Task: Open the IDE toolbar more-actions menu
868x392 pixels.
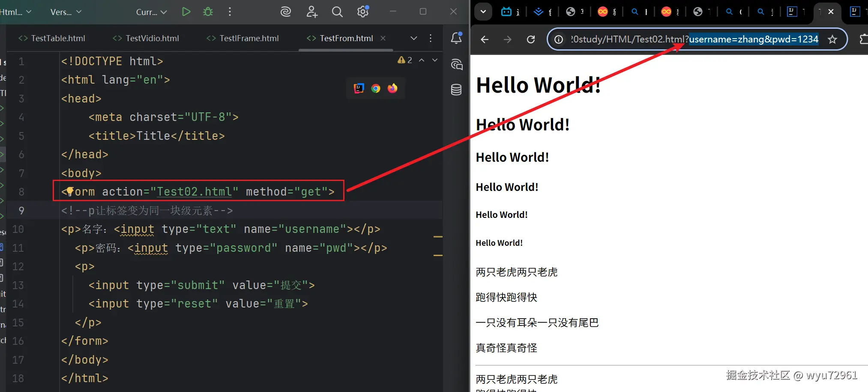Action: 230,12
